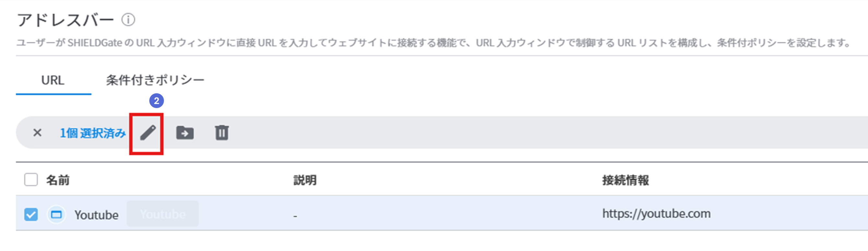Click the アドレスバー page heading

pyautogui.click(x=66, y=20)
